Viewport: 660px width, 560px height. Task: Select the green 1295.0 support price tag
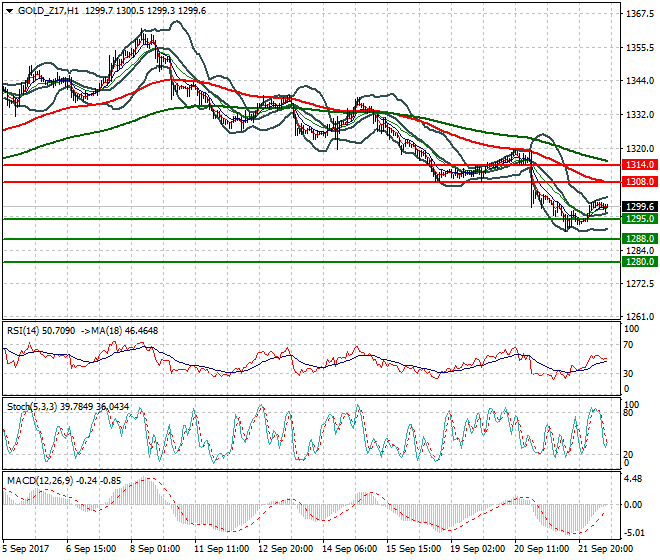tap(638, 219)
